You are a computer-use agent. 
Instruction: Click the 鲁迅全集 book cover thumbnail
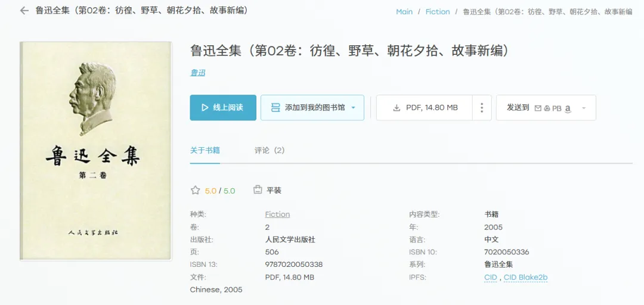[95, 151]
